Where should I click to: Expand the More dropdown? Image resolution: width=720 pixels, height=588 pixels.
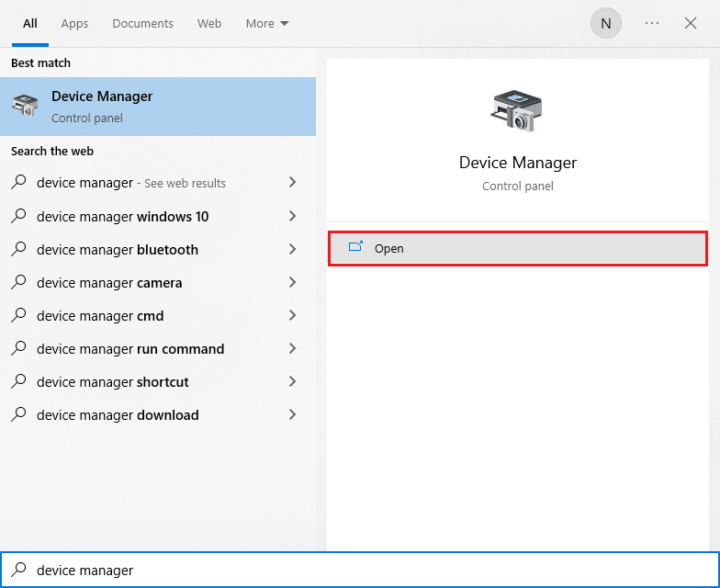266,24
